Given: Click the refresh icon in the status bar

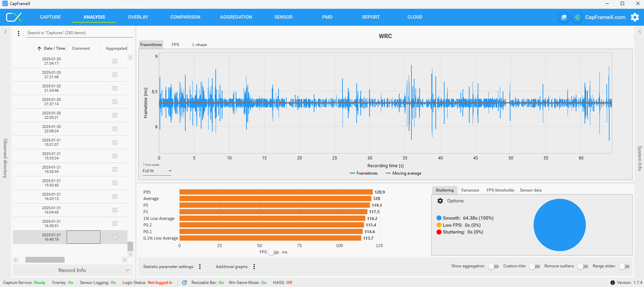Looking at the screenshot, I should (x=184, y=283).
